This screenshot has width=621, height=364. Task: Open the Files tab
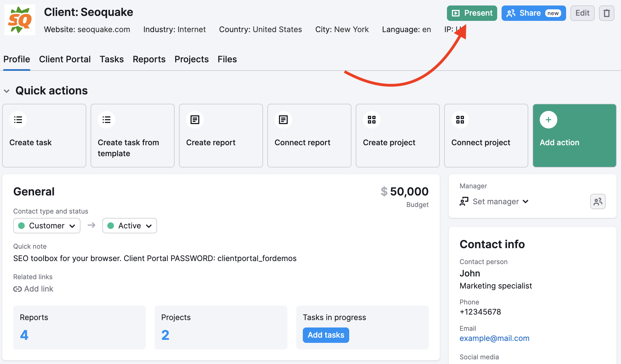(x=227, y=59)
